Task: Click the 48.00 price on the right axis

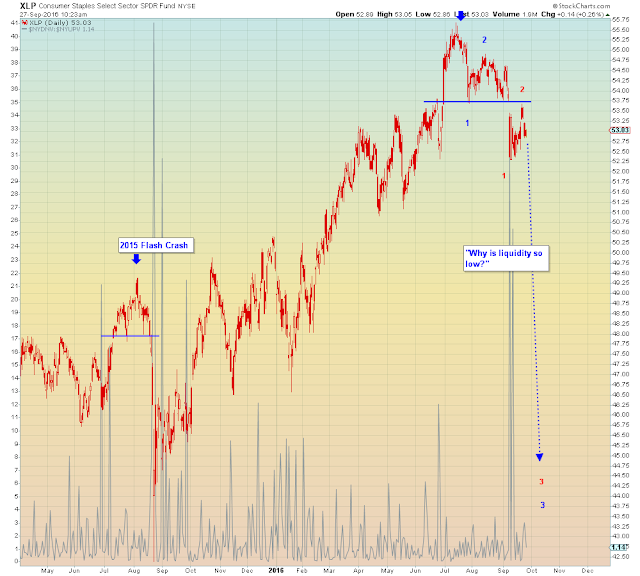Action: coord(621,334)
